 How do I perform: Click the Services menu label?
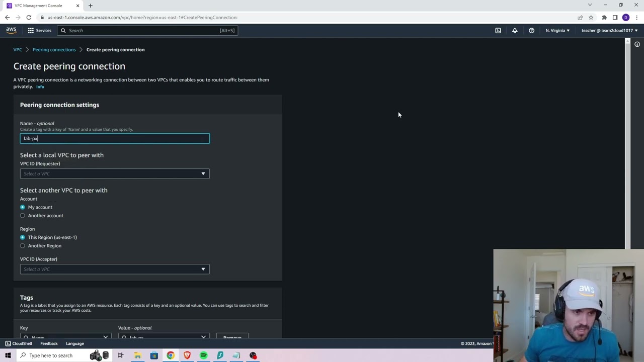click(x=43, y=30)
